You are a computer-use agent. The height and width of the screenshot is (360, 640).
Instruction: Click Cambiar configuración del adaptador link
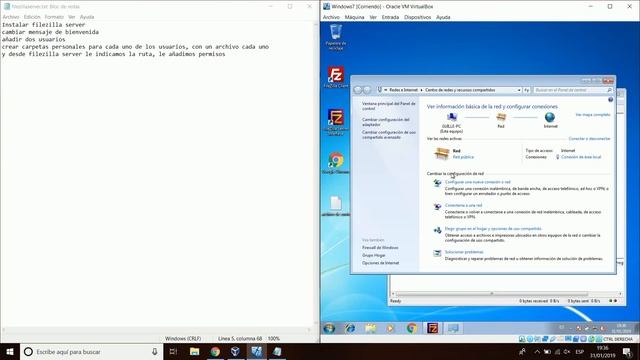386,122
